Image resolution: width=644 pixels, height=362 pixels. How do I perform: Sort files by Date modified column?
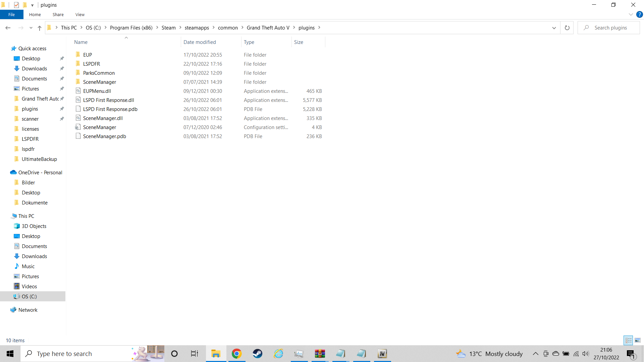click(x=200, y=42)
